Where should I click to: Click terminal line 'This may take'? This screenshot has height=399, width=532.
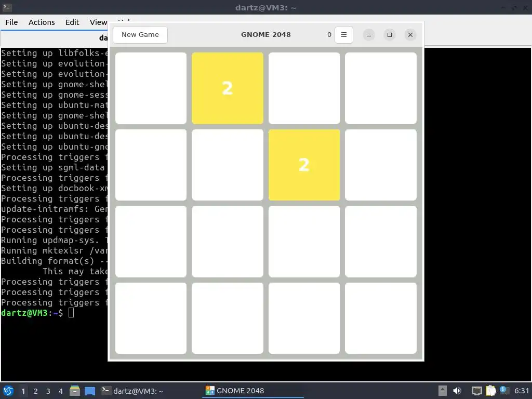pos(75,271)
